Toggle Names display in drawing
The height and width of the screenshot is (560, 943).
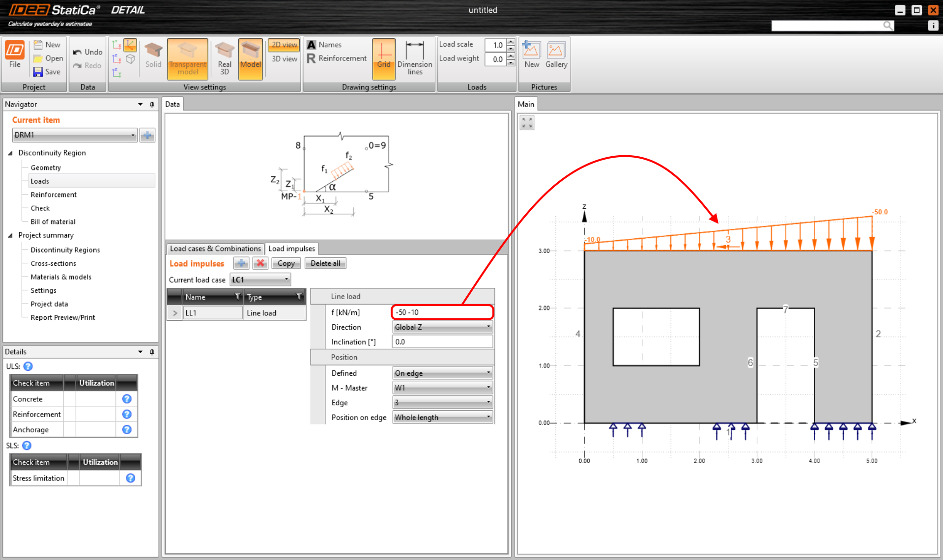(x=325, y=44)
